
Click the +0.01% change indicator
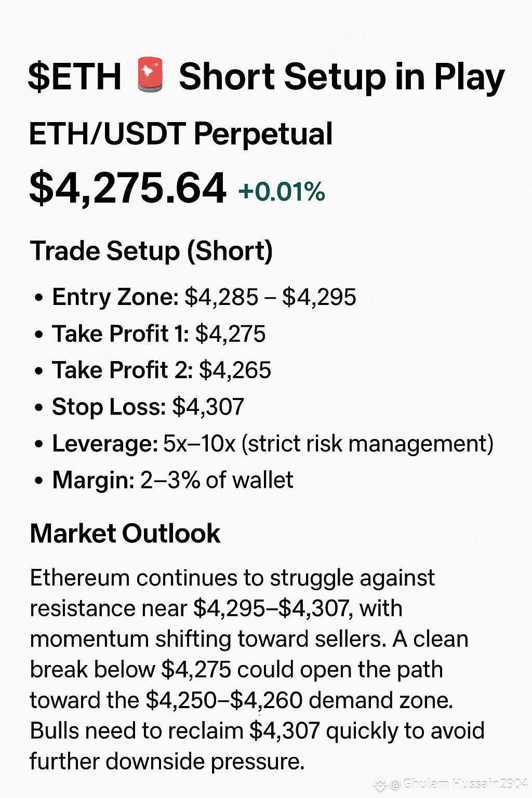click(282, 192)
